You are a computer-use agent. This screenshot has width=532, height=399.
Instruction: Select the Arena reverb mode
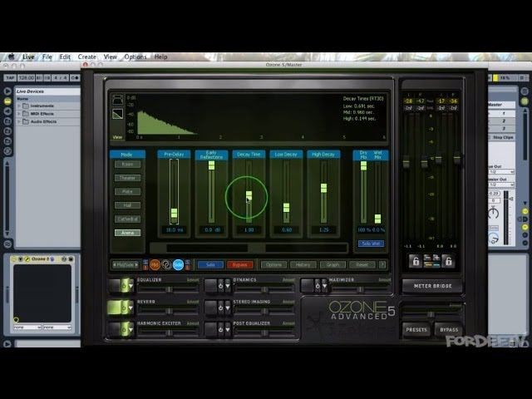(127, 233)
